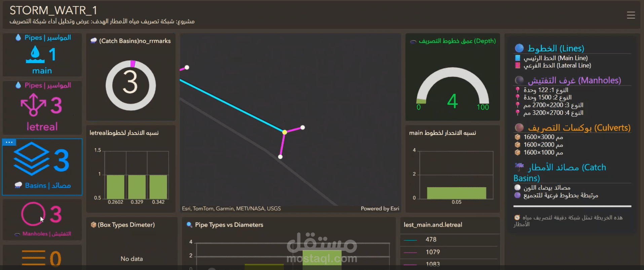Click the Powered by Esri link
Image resolution: width=644 pixels, height=270 pixels.
pyautogui.click(x=380, y=208)
